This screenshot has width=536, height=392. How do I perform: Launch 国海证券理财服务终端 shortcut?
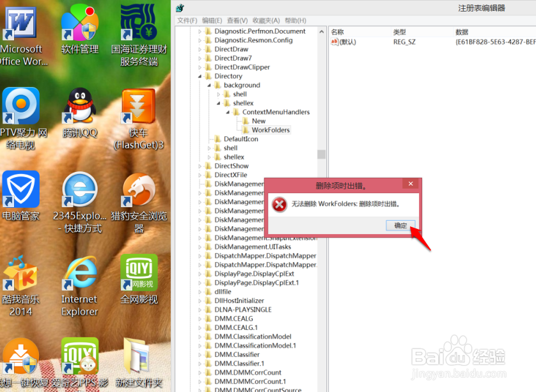[138, 22]
